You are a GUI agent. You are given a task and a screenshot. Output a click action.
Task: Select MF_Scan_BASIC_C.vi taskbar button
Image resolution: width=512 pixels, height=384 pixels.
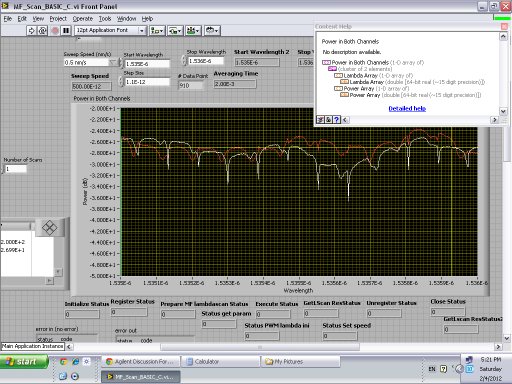tap(140, 377)
